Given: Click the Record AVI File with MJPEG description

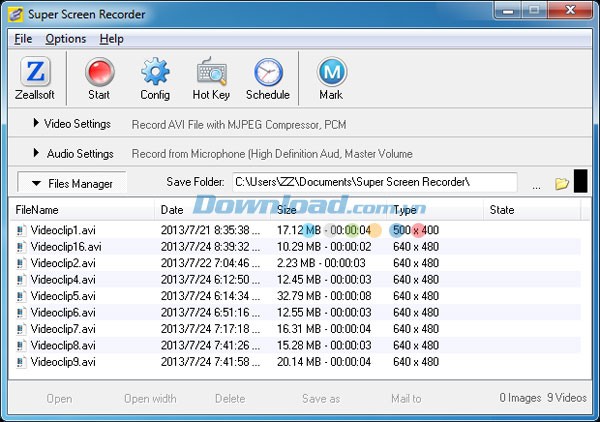Looking at the screenshot, I should tap(239, 125).
